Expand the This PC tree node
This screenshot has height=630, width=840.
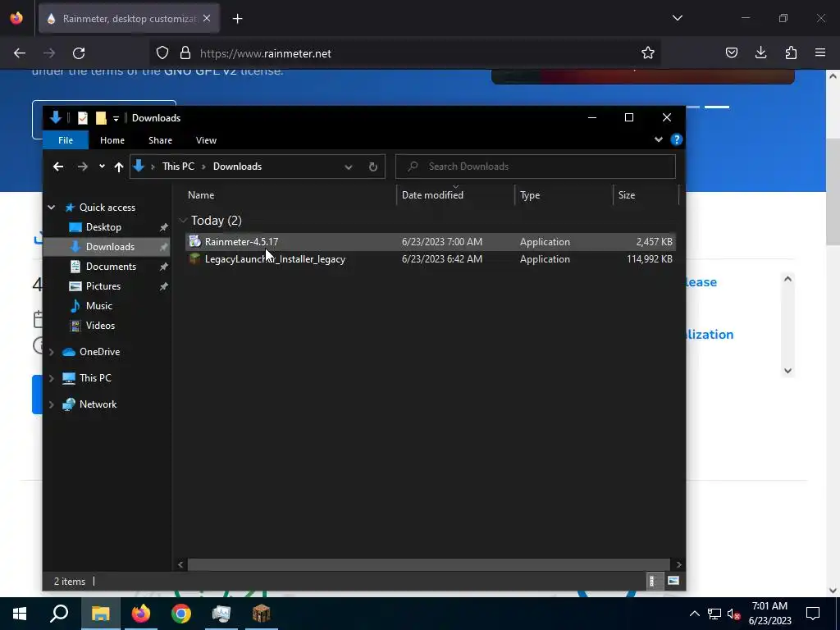coord(52,378)
